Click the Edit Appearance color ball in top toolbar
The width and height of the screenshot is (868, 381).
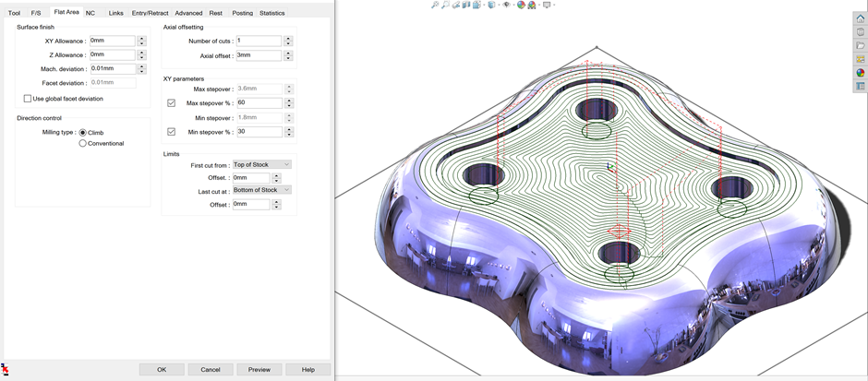click(x=521, y=5)
